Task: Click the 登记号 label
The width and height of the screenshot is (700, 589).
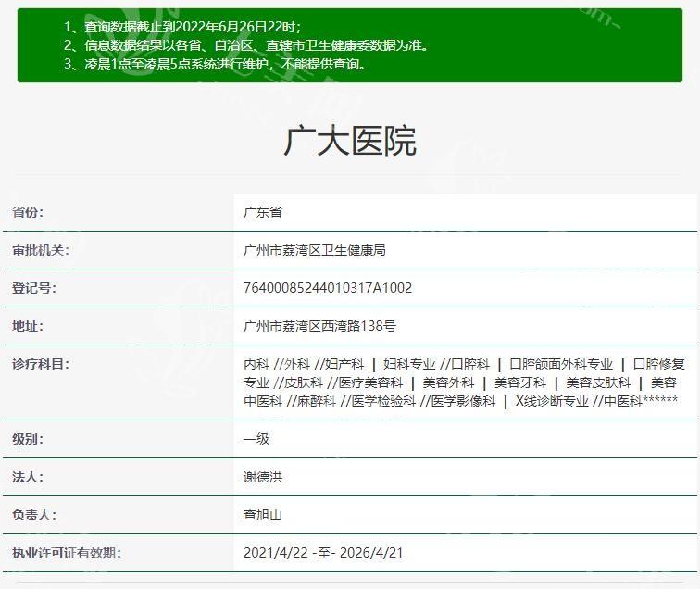Action: (x=34, y=288)
